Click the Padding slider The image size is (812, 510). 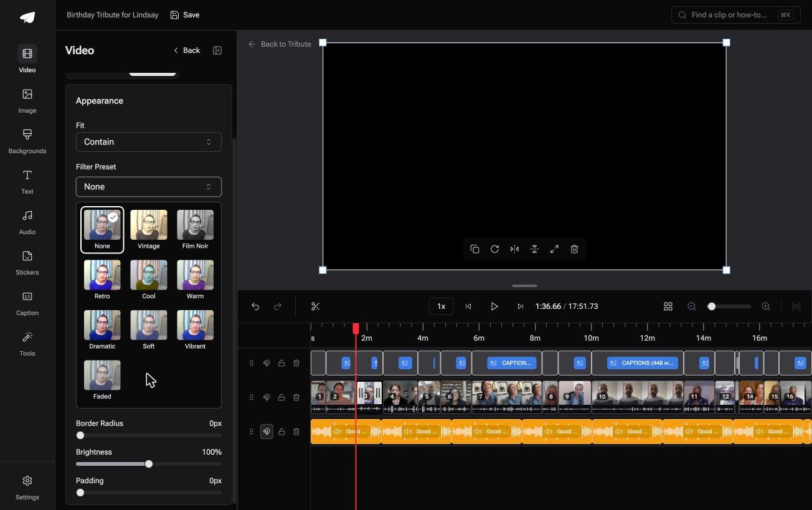click(x=149, y=493)
